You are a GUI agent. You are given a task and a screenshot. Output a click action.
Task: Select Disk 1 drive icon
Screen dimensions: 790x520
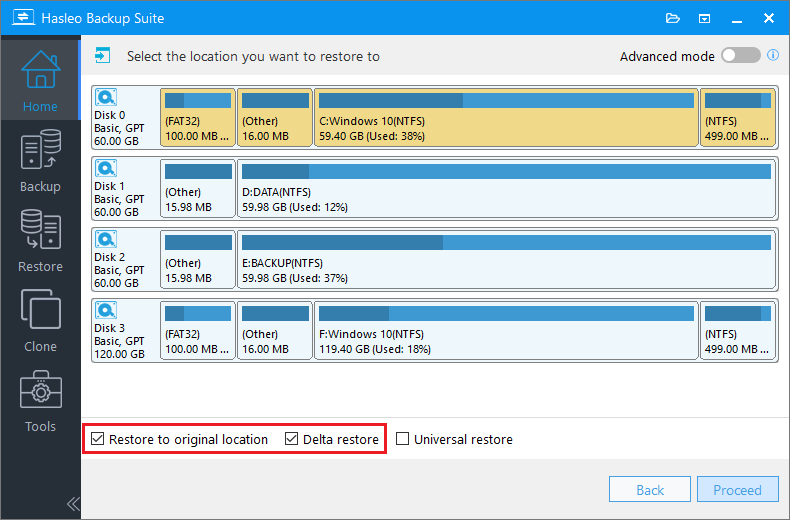click(106, 168)
